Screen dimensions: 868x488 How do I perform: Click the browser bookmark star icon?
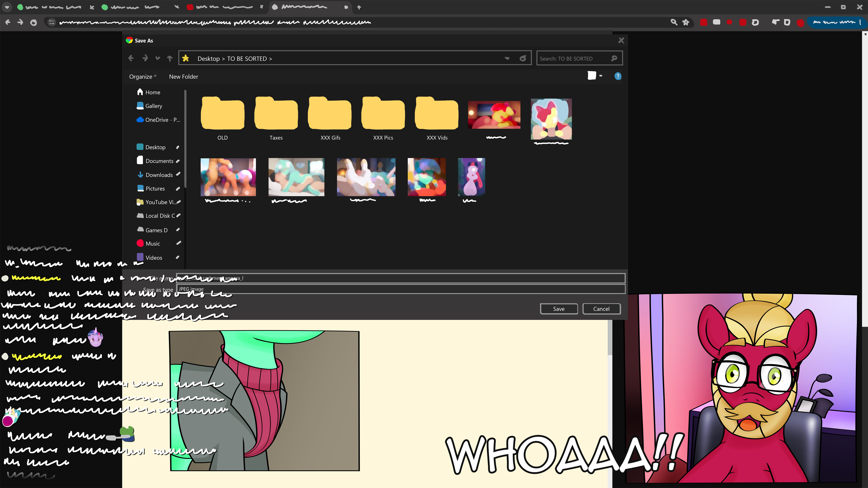(686, 22)
